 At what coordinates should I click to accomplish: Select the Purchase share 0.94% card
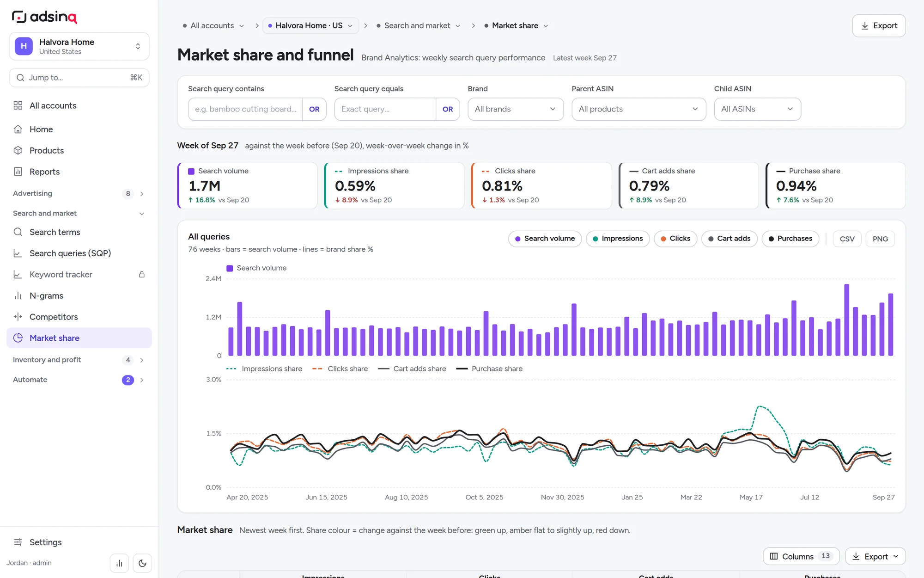[835, 185]
